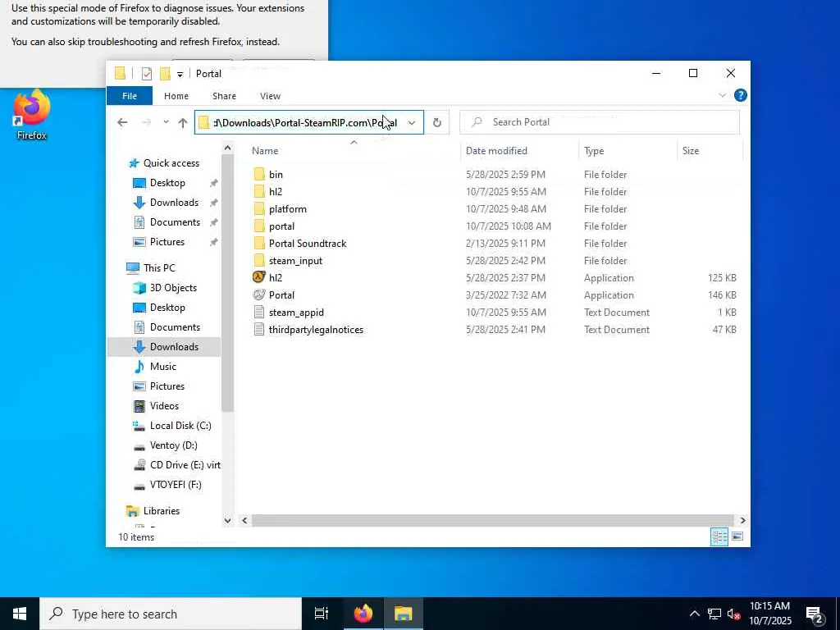Open VTOYEFI (F:) drive in sidebar
The height and width of the screenshot is (630, 840).
tap(176, 485)
